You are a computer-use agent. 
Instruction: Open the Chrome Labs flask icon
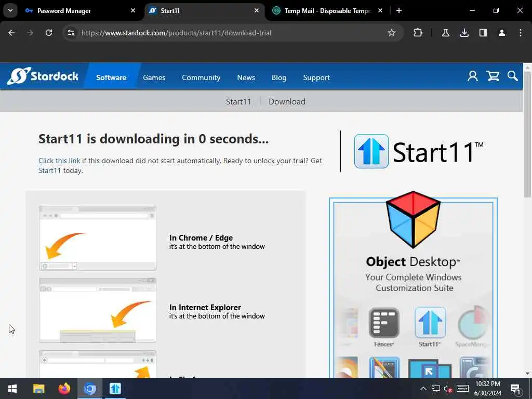(445, 33)
